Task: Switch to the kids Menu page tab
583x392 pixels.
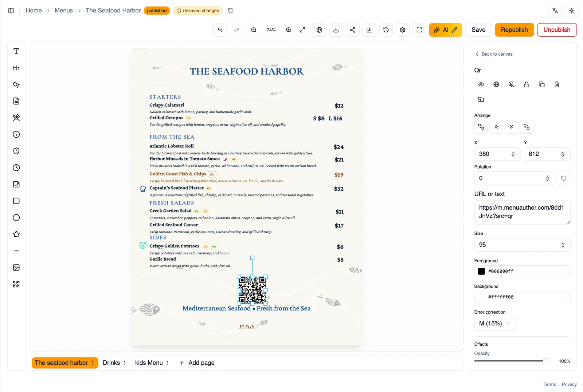Action: [149, 363]
